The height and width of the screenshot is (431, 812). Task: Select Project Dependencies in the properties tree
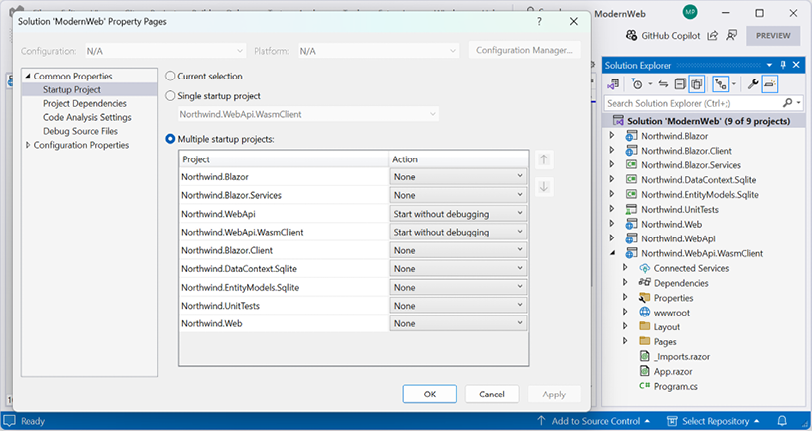tap(85, 104)
